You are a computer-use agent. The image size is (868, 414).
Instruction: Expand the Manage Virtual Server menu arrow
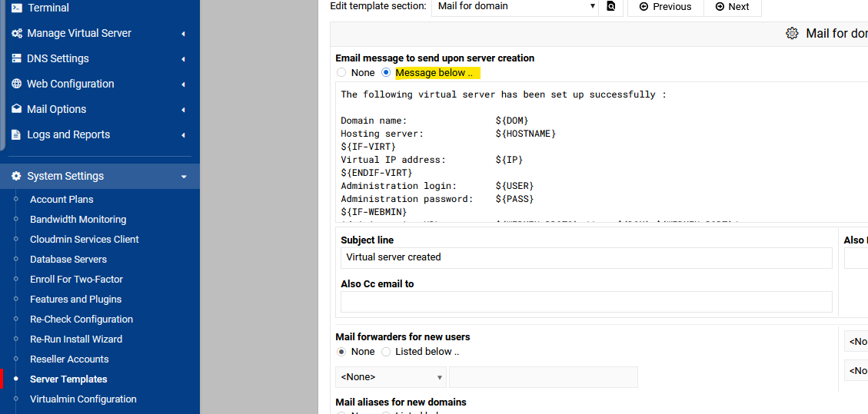click(183, 34)
